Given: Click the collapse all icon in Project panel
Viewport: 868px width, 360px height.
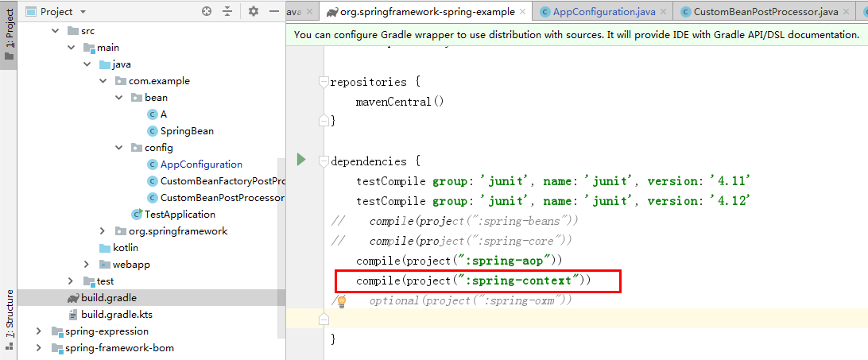Looking at the screenshot, I should click(227, 11).
